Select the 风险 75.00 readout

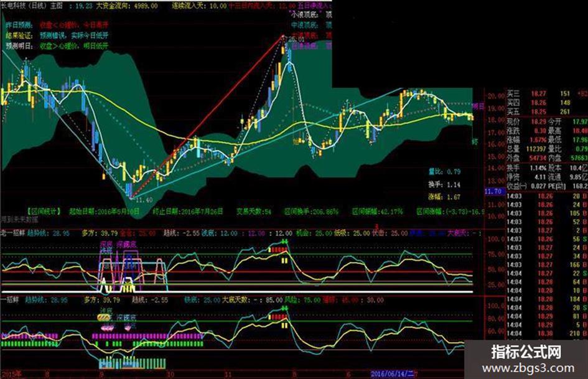pos(302,300)
